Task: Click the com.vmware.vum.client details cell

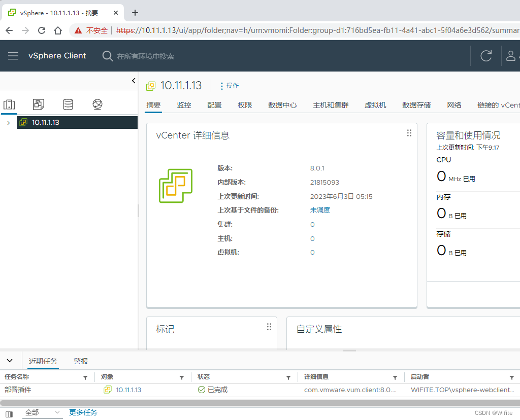Action: pyautogui.click(x=350, y=390)
